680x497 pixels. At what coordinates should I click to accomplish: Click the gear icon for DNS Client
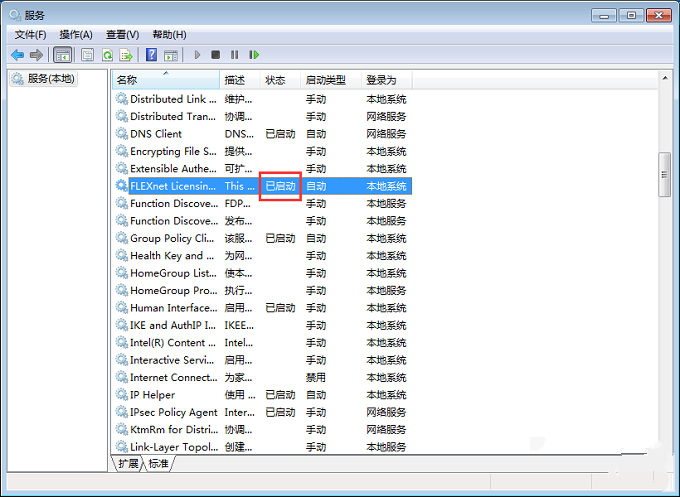[121, 134]
